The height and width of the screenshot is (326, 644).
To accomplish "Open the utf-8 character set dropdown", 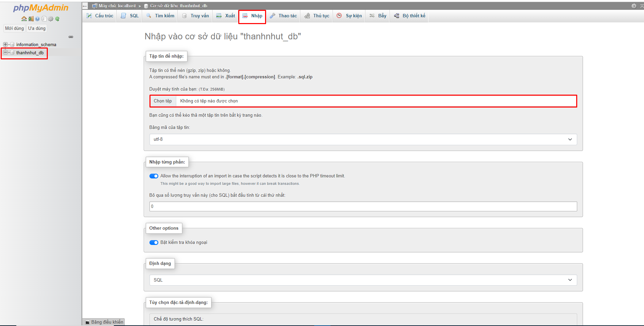I will (363, 139).
